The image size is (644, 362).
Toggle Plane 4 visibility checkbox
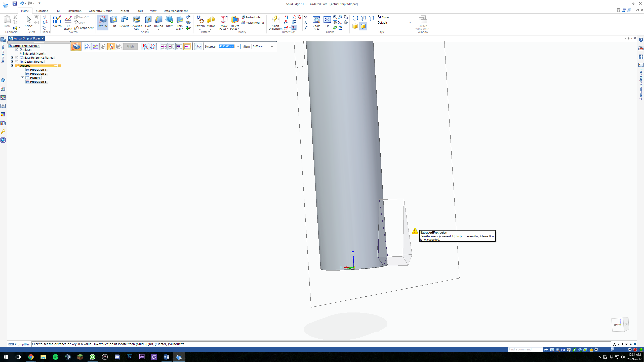(23, 78)
